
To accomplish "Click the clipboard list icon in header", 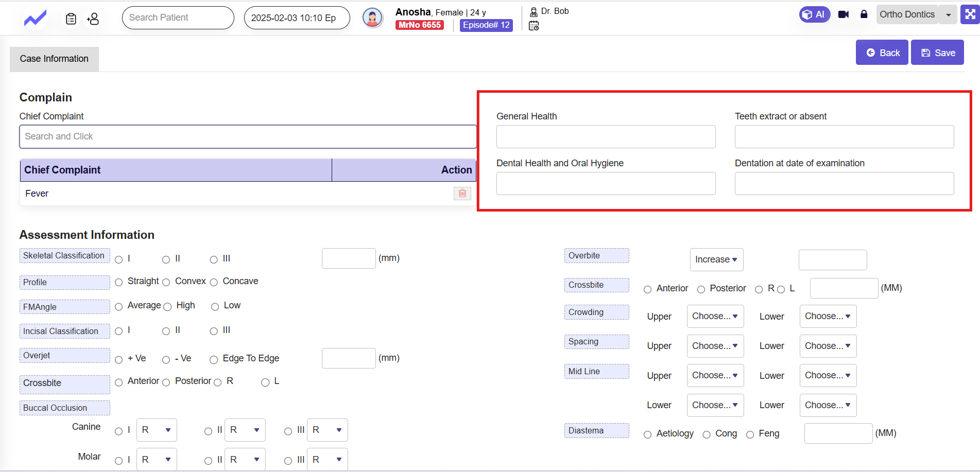I will (x=71, y=19).
